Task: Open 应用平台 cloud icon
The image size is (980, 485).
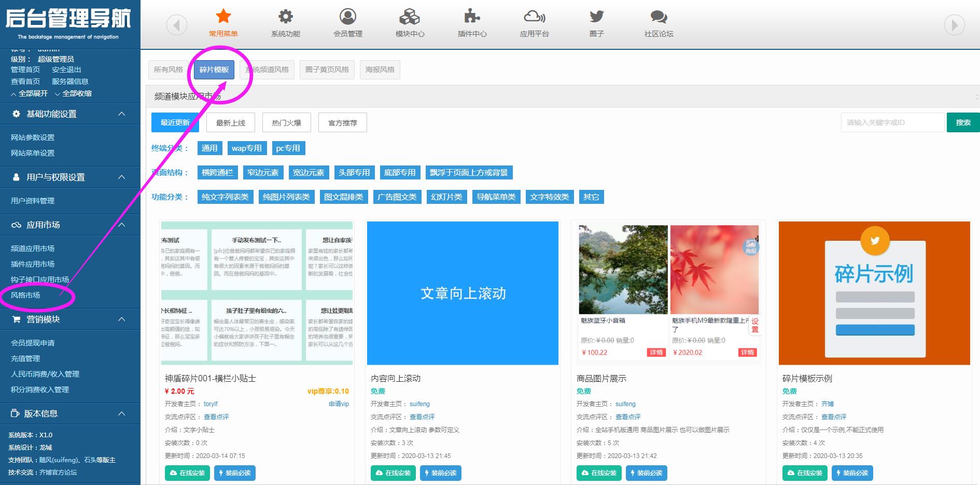Action: tap(534, 17)
